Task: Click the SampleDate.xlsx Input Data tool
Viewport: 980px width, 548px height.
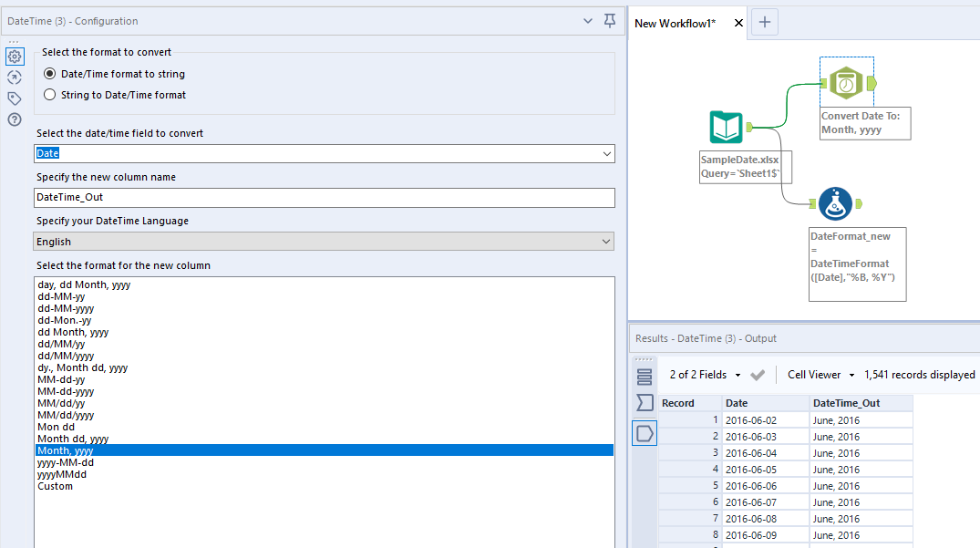Action: pyautogui.click(x=726, y=129)
